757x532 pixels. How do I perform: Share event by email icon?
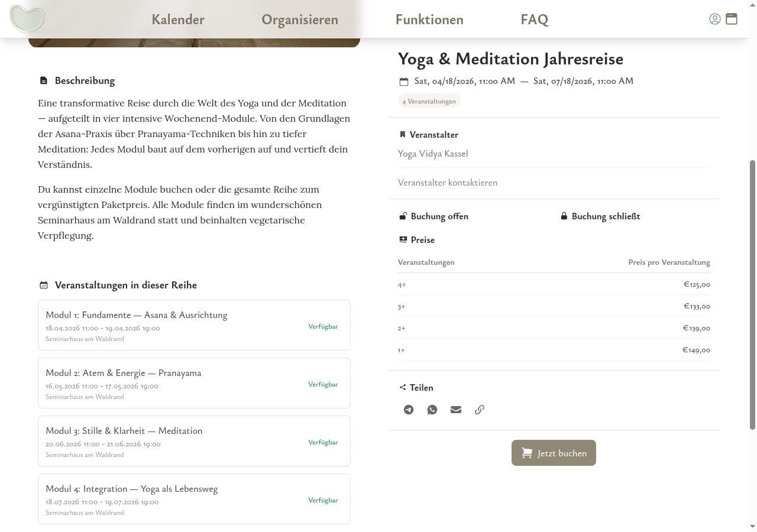(456, 410)
